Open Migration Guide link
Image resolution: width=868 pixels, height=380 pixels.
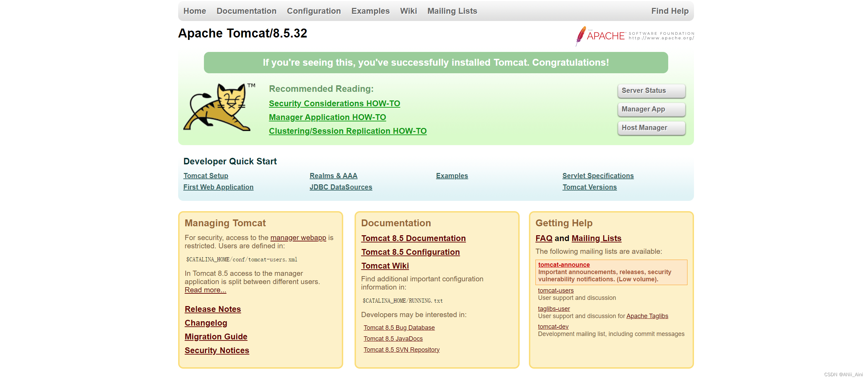[216, 337]
